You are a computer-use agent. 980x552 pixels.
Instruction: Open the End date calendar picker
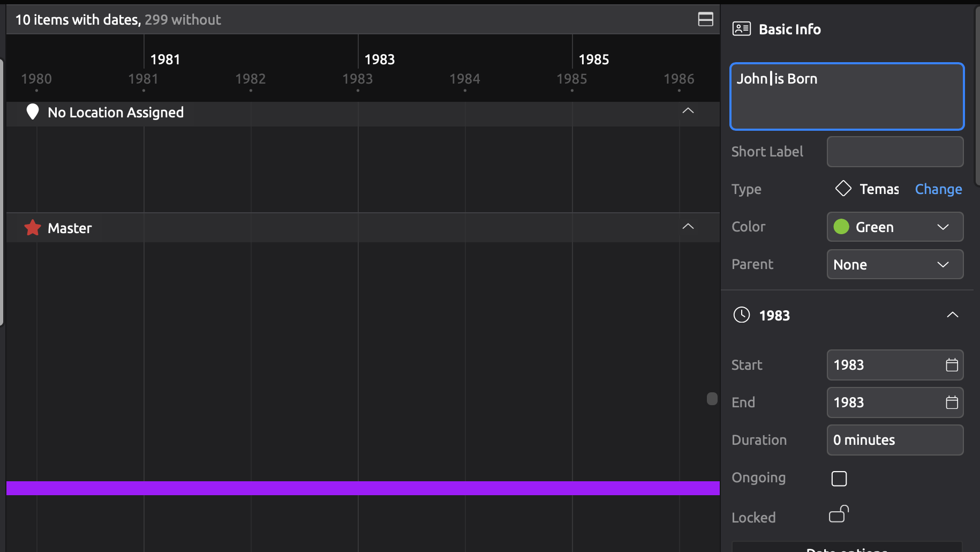[952, 402]
